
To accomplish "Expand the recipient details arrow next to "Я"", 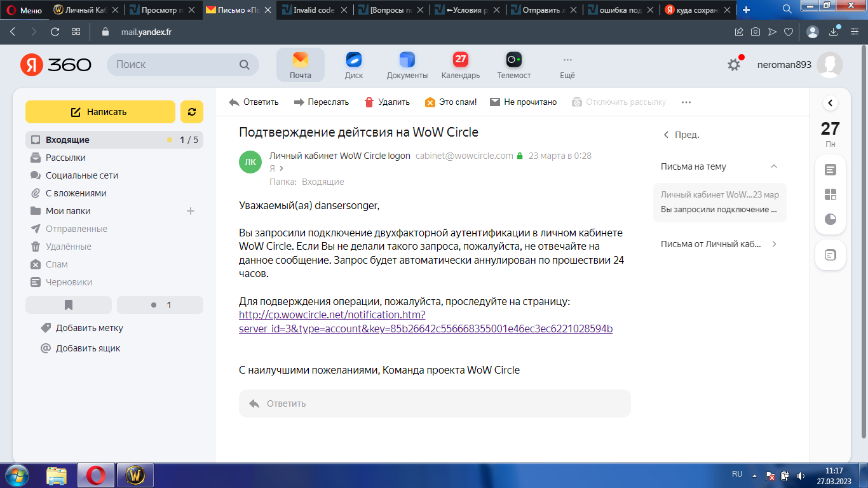I will pos(281,168).
